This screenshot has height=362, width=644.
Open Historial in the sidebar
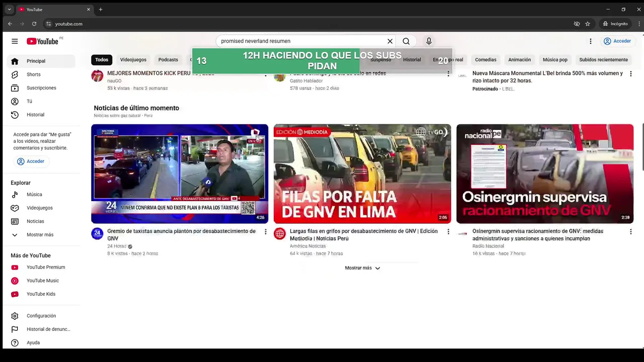(x=41, y=115)
